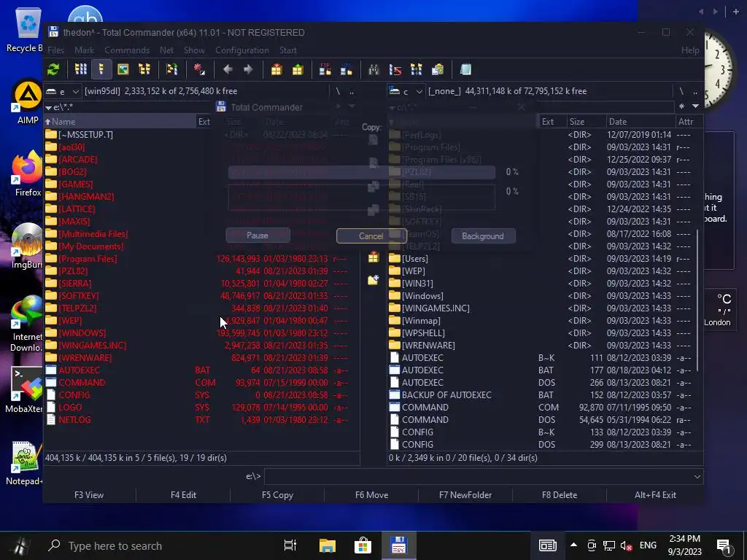The width and height of the screenshot is (747, 560).
Task: Open the Net menu
Action: 166,50
